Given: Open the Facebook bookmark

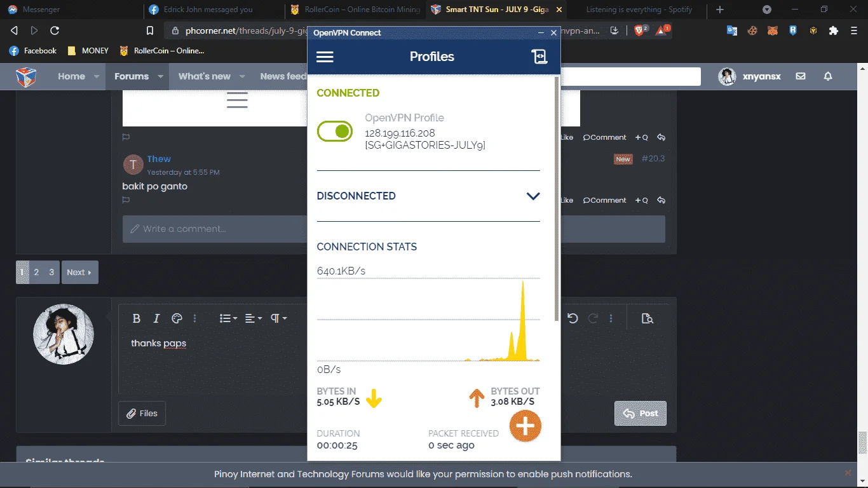Looking at the screenshot, I should 33,51.
